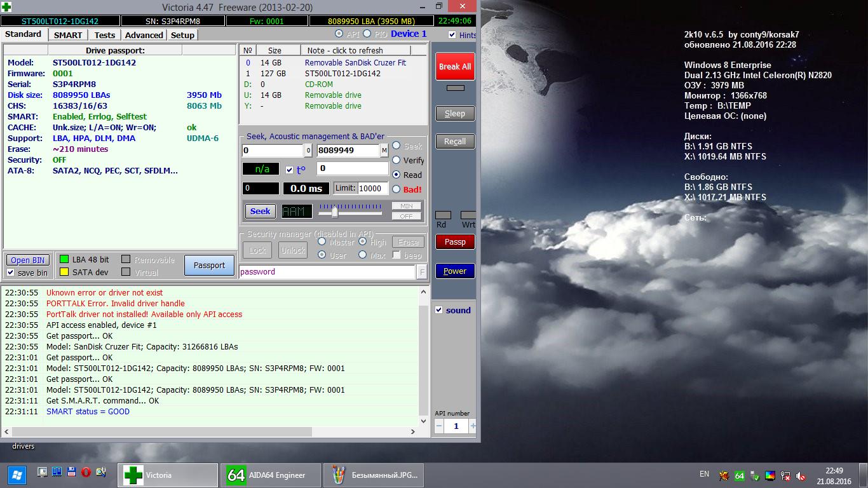Click the Note - click to refresh header
Screen dimensions: 868x488
click(356, 50)
